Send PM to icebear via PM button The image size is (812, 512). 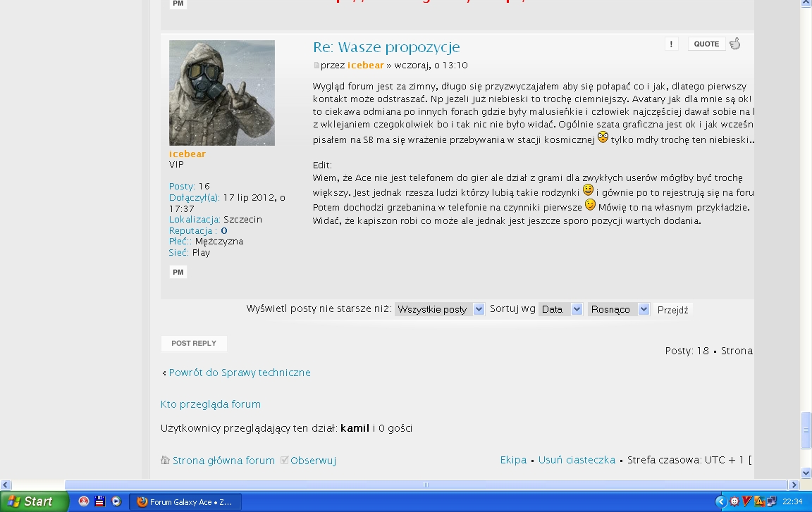178,272
